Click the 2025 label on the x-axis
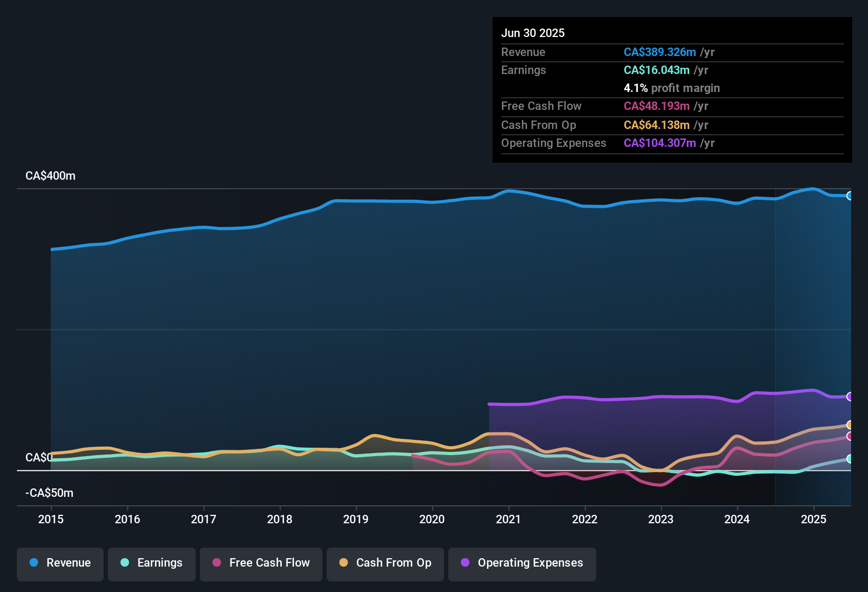 pos(814,519)
